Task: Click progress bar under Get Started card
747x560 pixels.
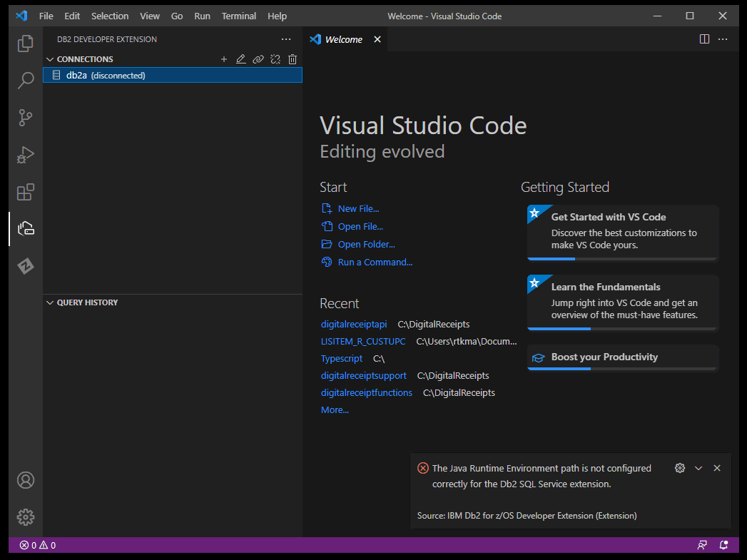Action: (x=623, y=259)
